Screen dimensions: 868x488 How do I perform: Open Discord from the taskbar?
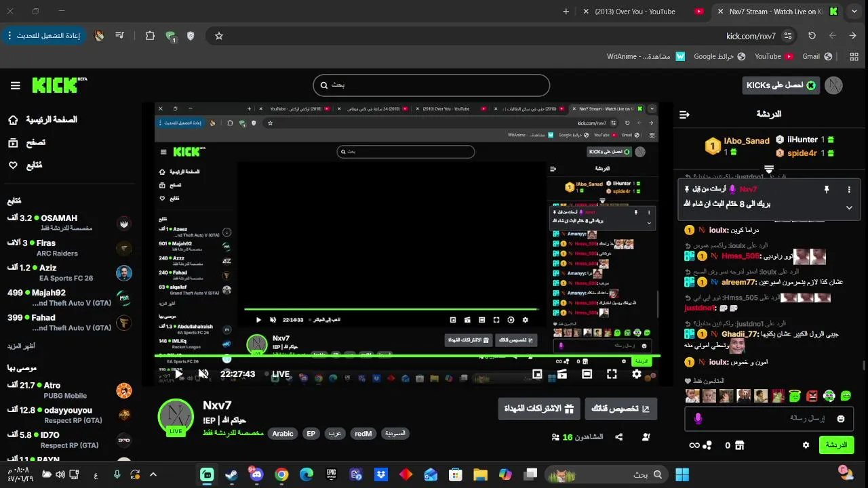(256, 474)
